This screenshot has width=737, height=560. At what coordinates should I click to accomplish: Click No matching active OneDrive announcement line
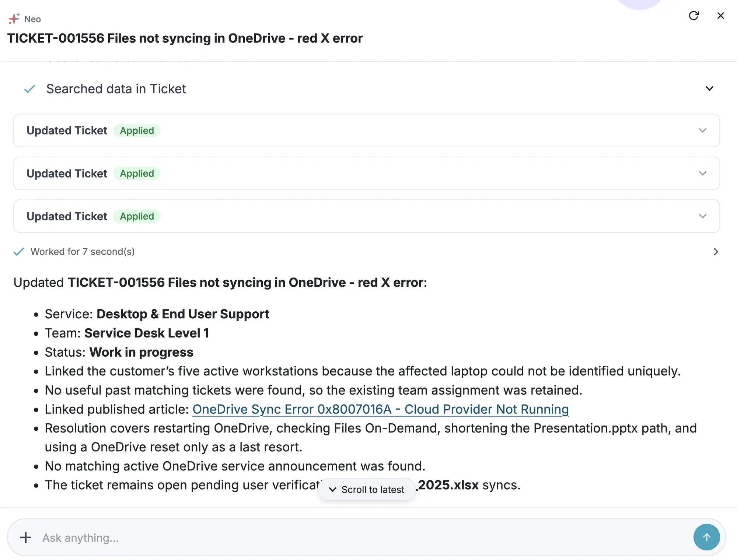(x=235, y=466)
